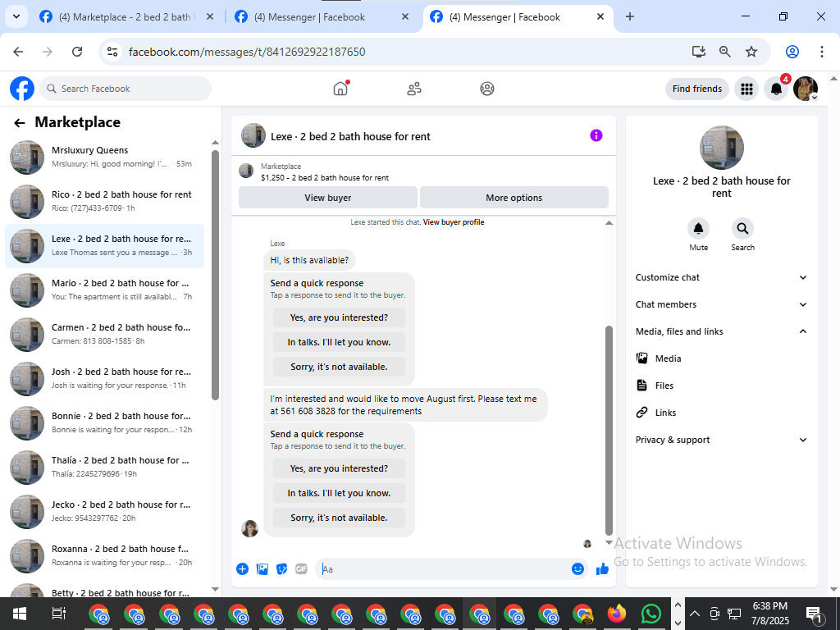Click the browser address bar URL

pos(247,52)
